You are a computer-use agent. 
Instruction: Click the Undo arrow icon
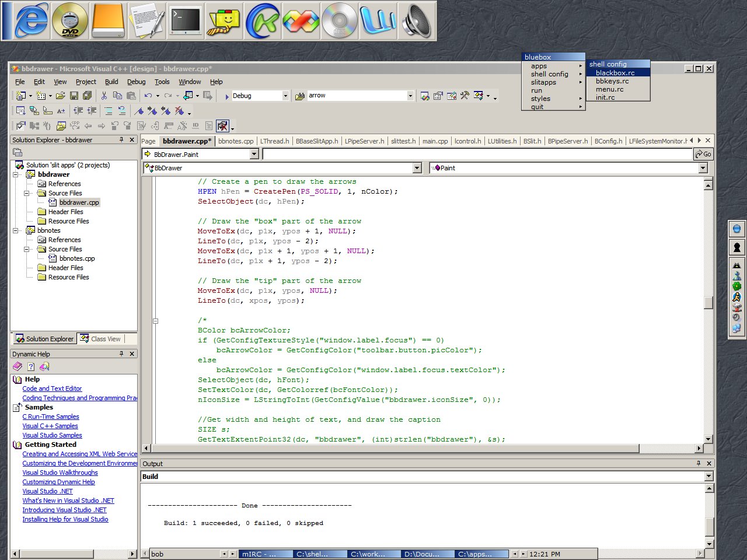[x=148, y=96]
